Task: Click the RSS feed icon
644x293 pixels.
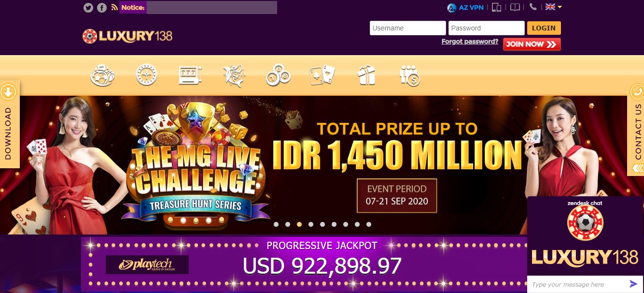Action: 114,7
